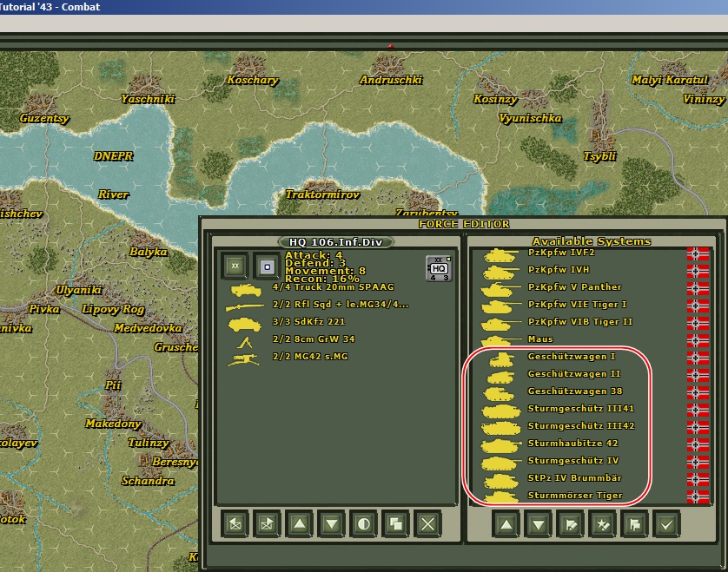Click the star with pencil button
728x572 pixels.
coord(602,524)
